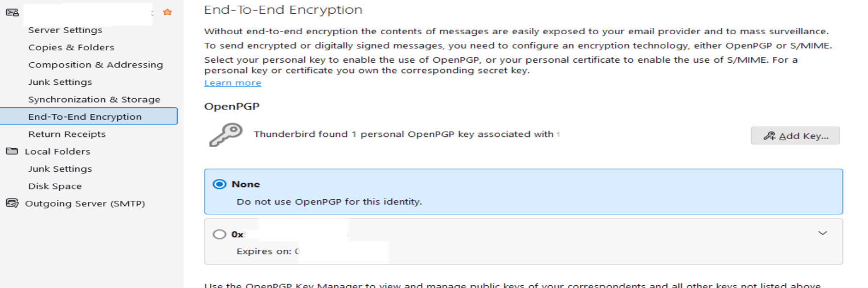This screenshot has width=868, height=288.
Task: Click the orange default account star icon
Action: 167,12
